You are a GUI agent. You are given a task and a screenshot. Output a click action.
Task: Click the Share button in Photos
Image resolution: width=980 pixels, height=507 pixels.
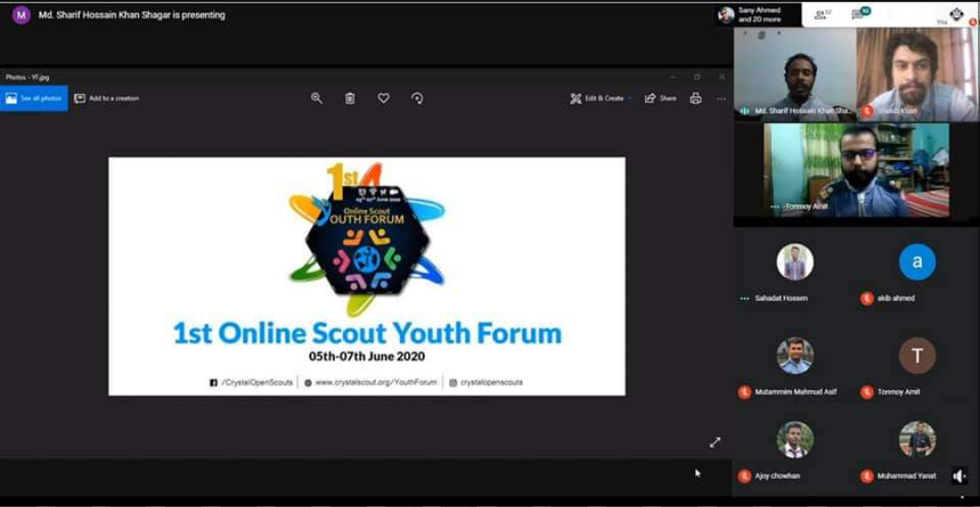coord(661,98)
